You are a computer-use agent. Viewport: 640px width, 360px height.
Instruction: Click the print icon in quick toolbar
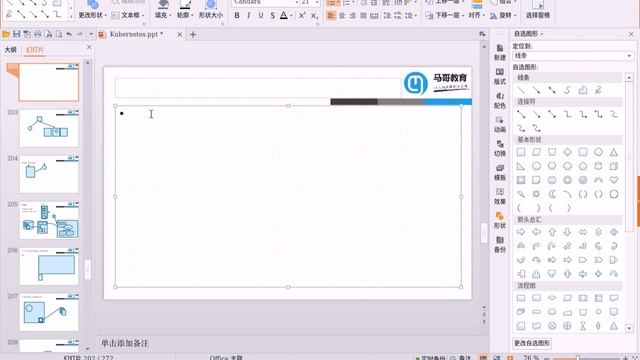tap(38, 34)
